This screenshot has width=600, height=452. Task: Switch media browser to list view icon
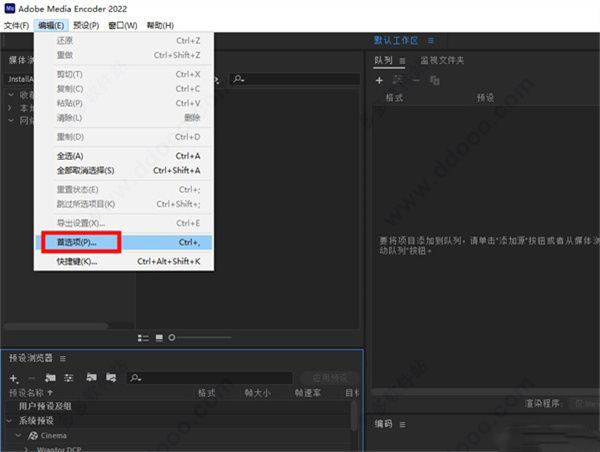pos(143,338)
